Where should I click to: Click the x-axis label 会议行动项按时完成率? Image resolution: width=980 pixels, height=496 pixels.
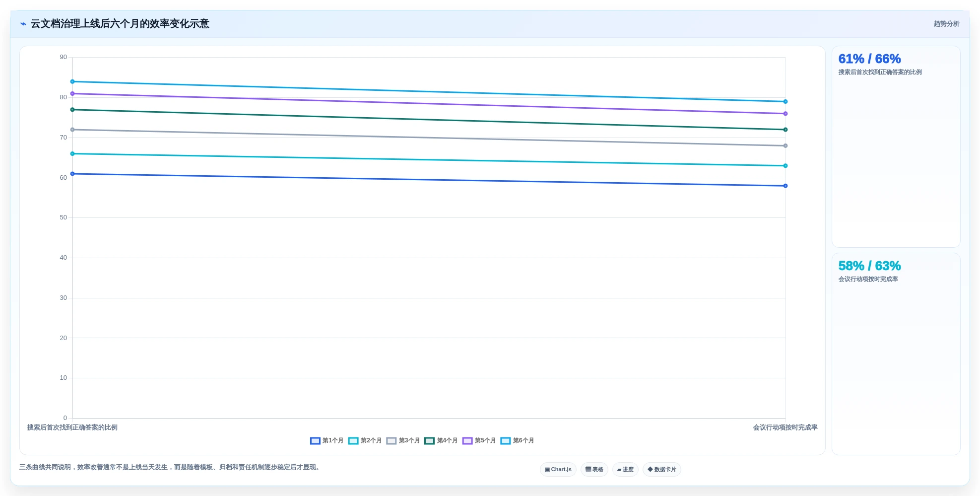click(x=785, y=427)
